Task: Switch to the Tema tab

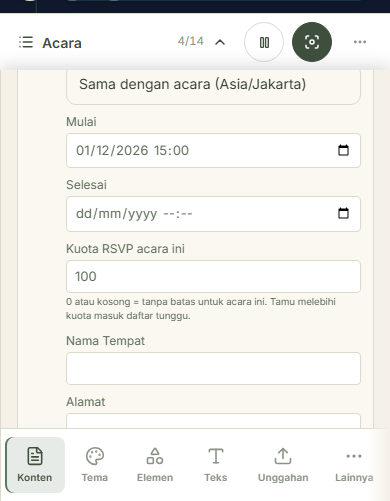Action: [x=95, y=465]
